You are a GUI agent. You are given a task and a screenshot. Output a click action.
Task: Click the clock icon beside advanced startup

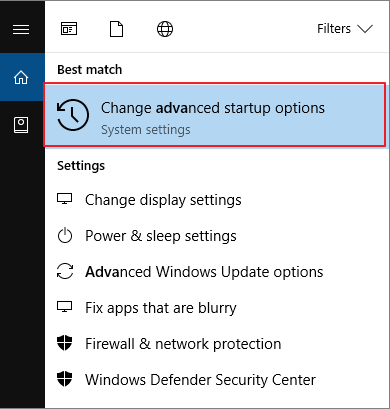(73, 115)
